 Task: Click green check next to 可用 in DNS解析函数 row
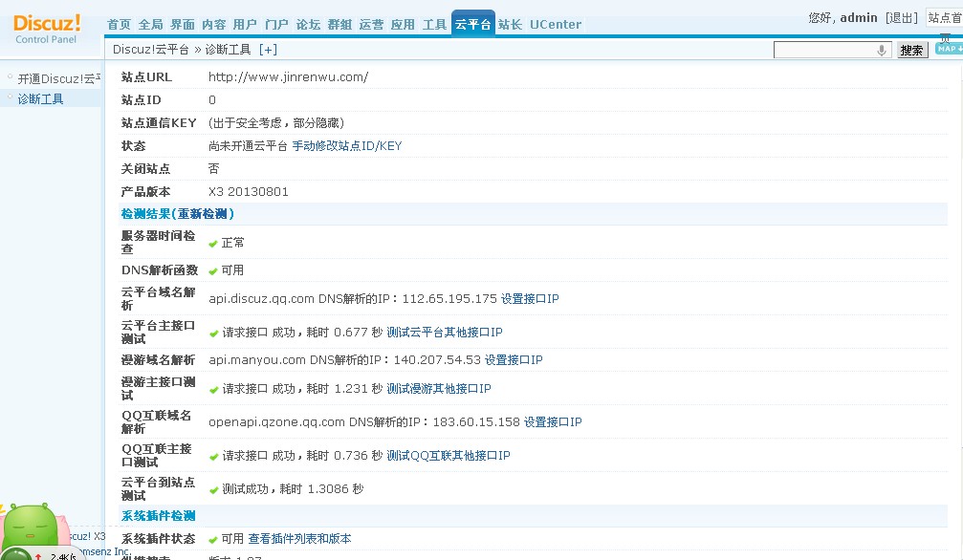click(x=213, y=270)
